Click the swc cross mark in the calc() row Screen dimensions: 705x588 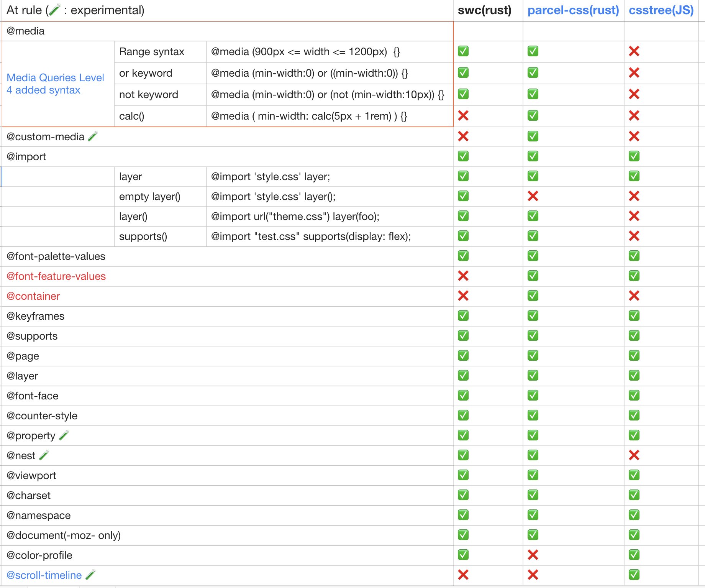463,115
